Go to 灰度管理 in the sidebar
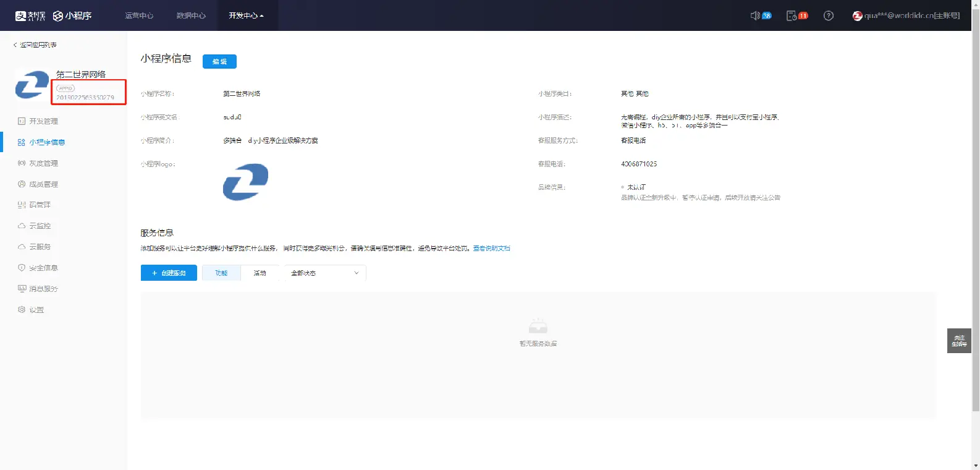 point(43,163)
